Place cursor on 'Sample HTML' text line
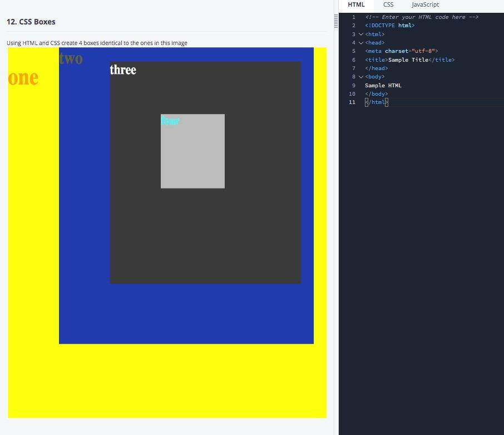 [383, 86]
